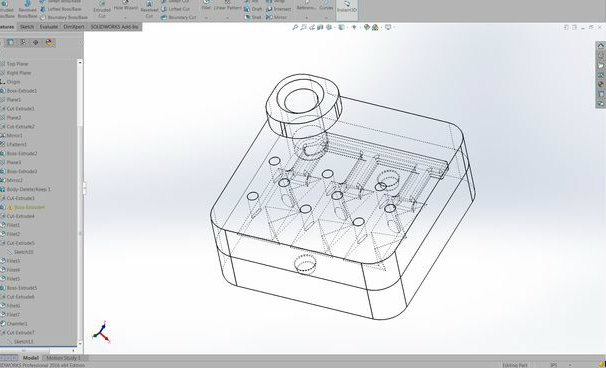Activate the Mirror feature tool
Image resolution: width=606 pixels, height=368 pixels.
point(277,17)
